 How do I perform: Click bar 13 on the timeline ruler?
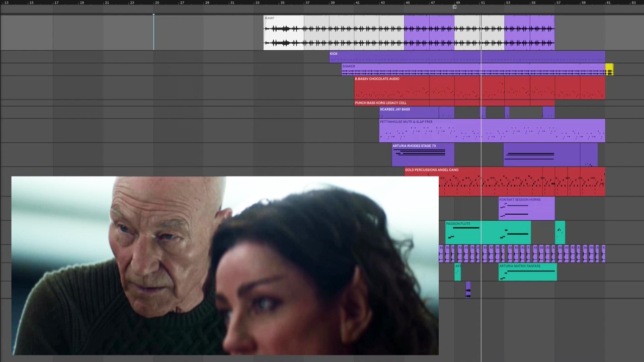coord(6,3)
